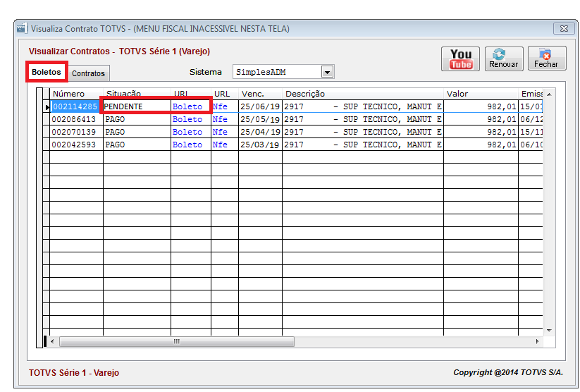580x392 pixels.
Task: Open Nfe link for row 002070139
Action: click(x=220, y=132)
